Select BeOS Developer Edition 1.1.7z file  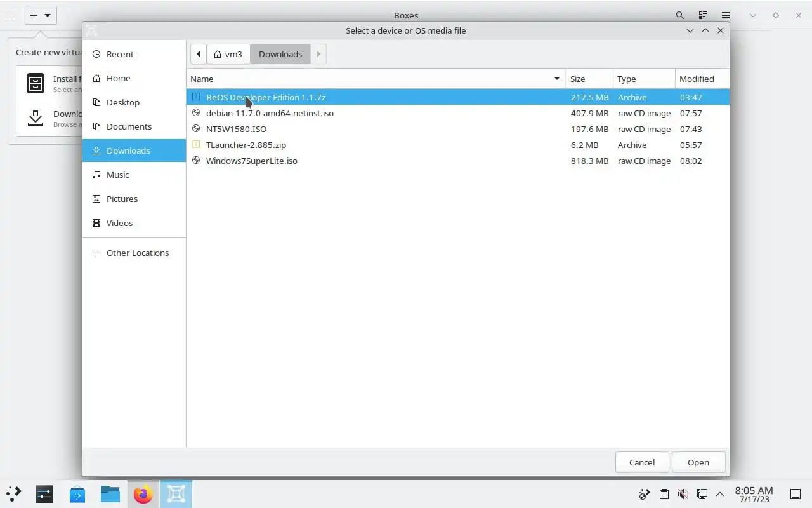[x=458, y=97]
